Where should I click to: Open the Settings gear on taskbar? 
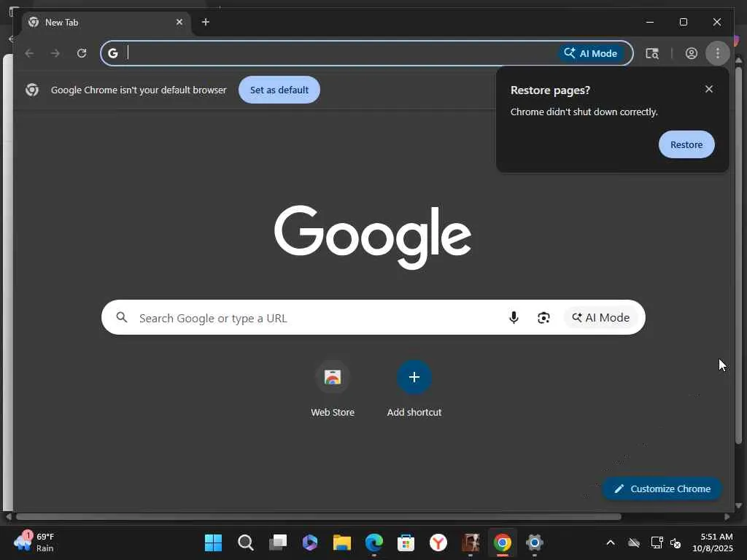535,542
